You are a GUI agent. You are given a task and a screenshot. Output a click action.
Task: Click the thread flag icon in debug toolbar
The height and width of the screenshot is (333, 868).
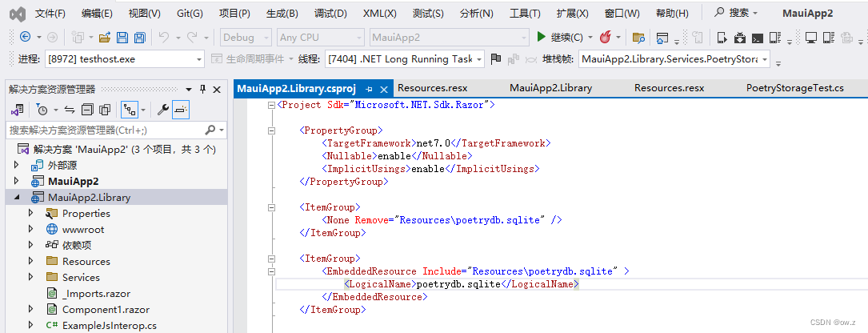coord(496,58)
